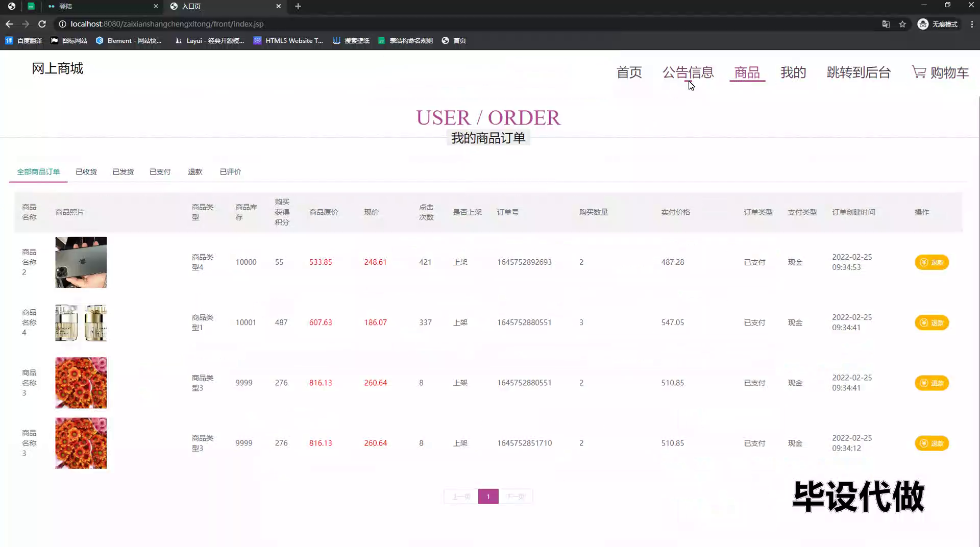Click the pinned green spreadsheet tab
The width and height of the screenshot is (980, 547).
point(31,6)
